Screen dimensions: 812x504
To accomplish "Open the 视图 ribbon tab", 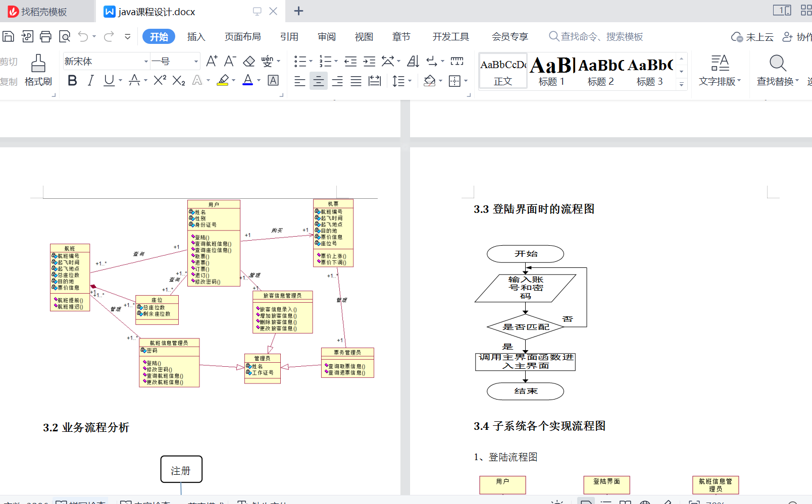I will click(364, 37).
